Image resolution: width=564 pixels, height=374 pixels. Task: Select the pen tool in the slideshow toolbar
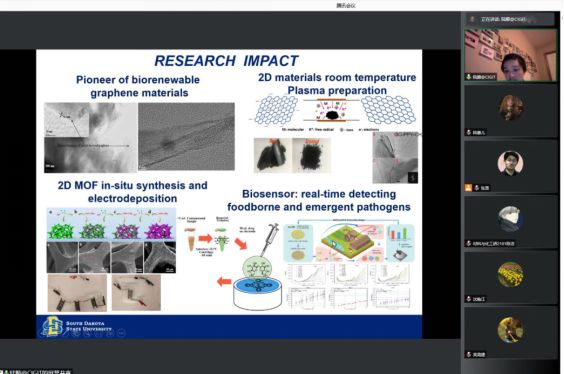[76, 333]
